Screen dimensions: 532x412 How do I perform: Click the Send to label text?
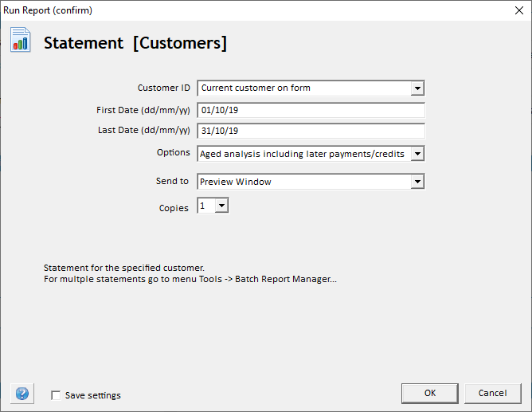pos(172,181)
